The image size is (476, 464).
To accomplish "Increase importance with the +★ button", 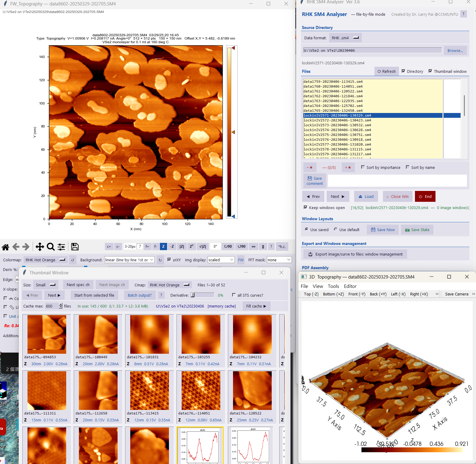I will pyautogui.click(x=348, y=167).
